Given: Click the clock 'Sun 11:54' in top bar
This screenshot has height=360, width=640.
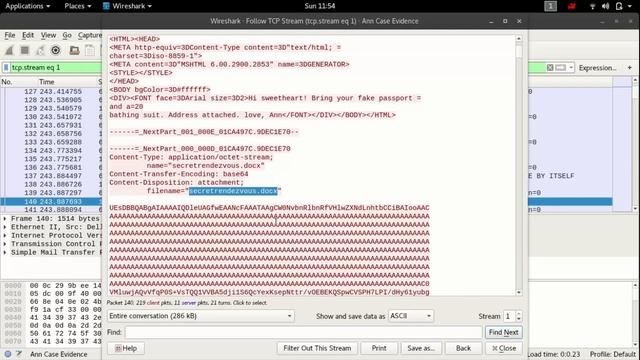Looking at the screenshot, I should pyautogui.click(x=320, y=6).
